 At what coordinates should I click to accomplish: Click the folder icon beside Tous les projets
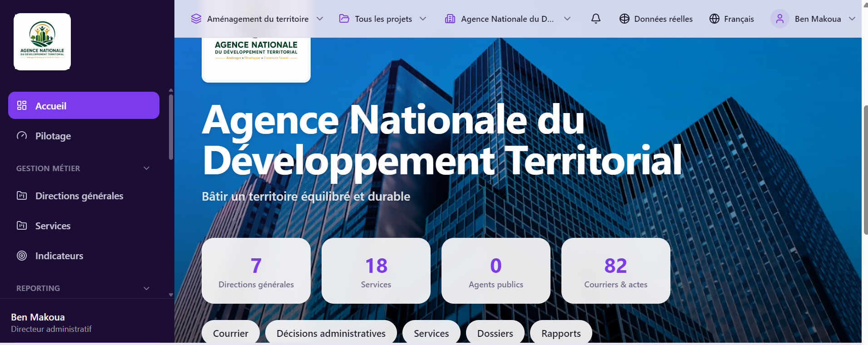tap(344, 19)
